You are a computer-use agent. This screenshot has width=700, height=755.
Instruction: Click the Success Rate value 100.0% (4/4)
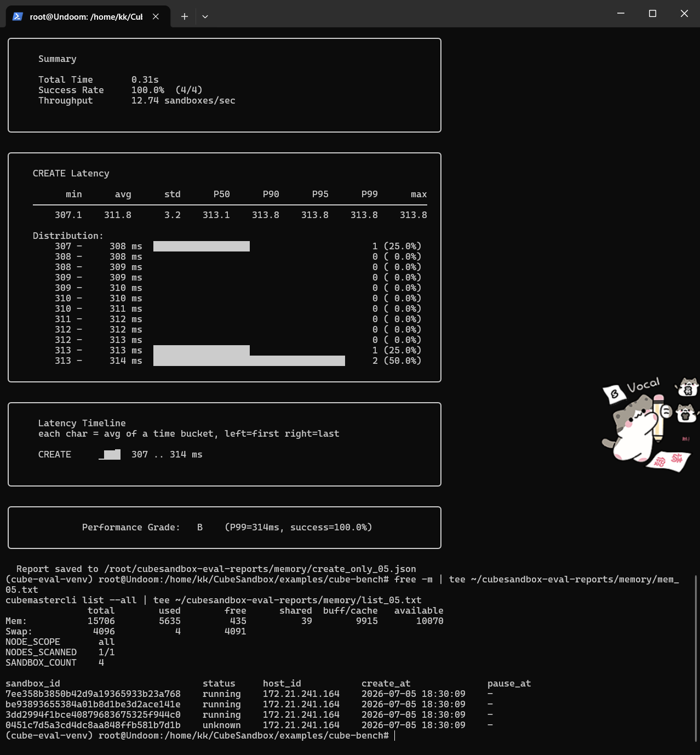(x=167, y=90)
